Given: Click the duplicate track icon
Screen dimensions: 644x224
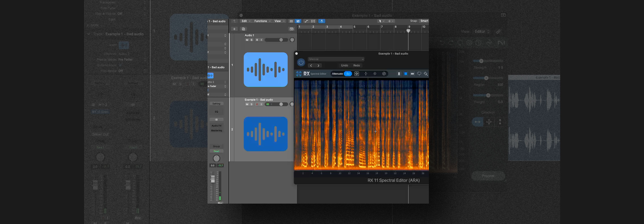Looking at the screenshot, I should click(244, 29).
